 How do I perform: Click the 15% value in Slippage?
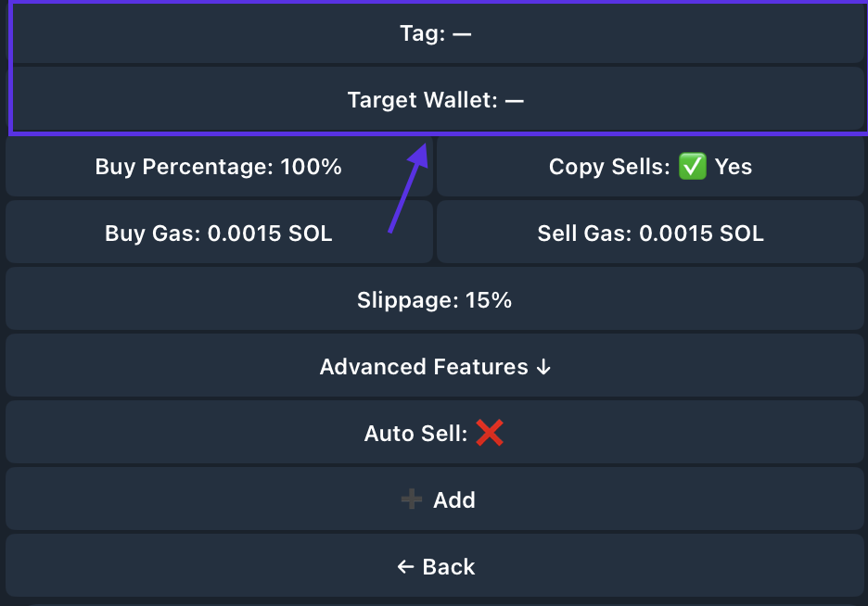click(489, 300)
